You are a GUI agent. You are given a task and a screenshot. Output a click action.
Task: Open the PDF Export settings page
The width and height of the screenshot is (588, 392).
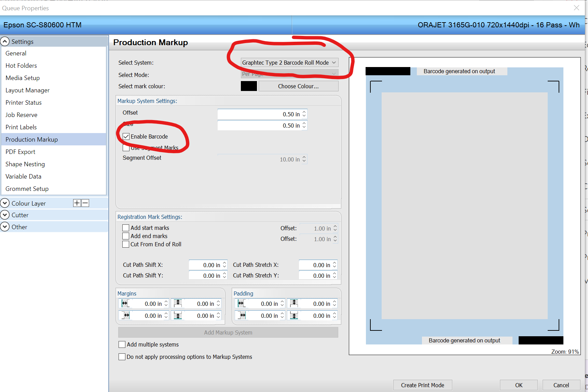(x=20, y=152)
